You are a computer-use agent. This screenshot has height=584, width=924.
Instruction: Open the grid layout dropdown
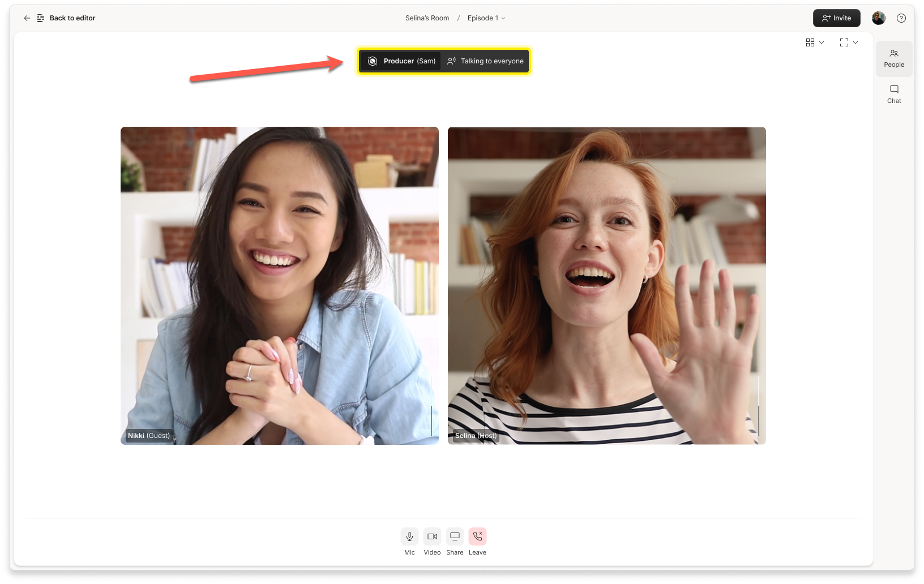[x=815, y=42]
